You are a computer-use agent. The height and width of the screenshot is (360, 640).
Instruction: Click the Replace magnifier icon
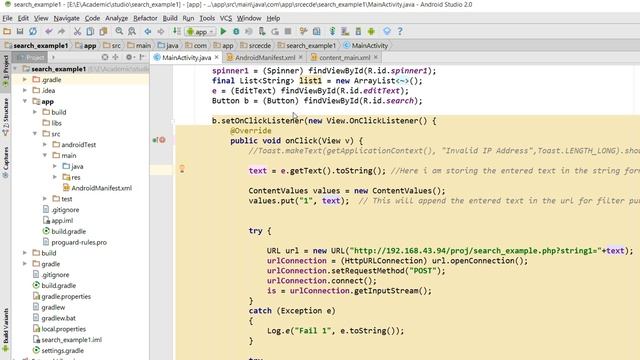point(132,31)
